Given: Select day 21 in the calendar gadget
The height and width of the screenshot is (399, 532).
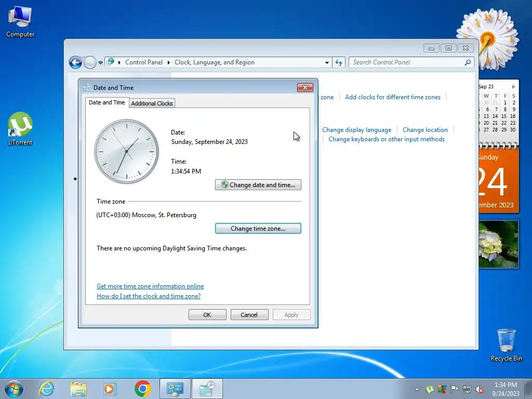Looking at the screenshot, I should (x=495, y=123).
